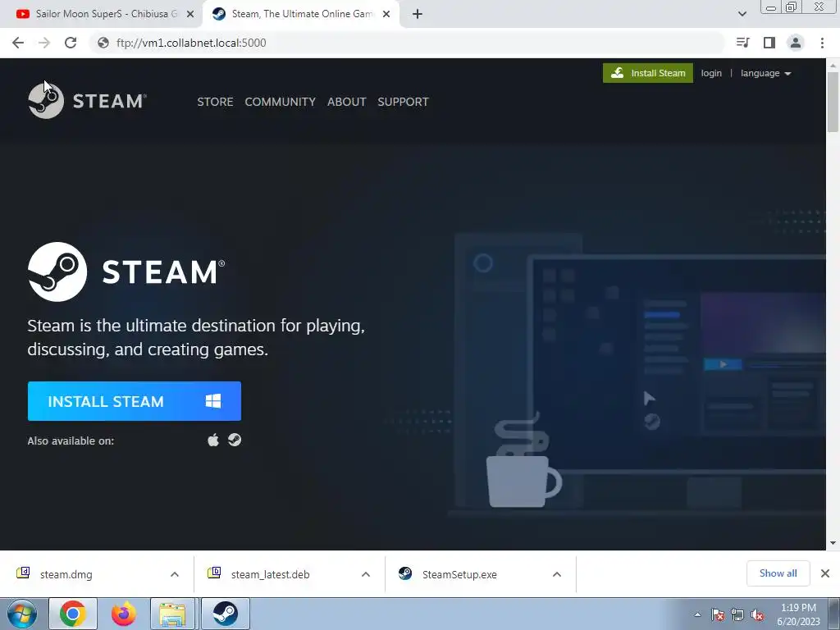The height and width of the screenshot is (630, 840).
Task: Open the COMMUNITY menu
Action: pos(281,102)
